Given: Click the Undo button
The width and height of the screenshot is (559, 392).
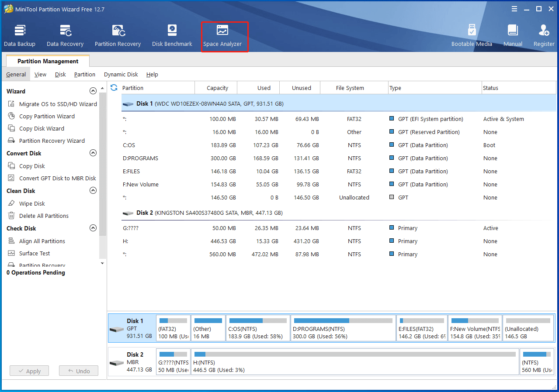Looking at the screenshot, I should click(x=79, y=371).
